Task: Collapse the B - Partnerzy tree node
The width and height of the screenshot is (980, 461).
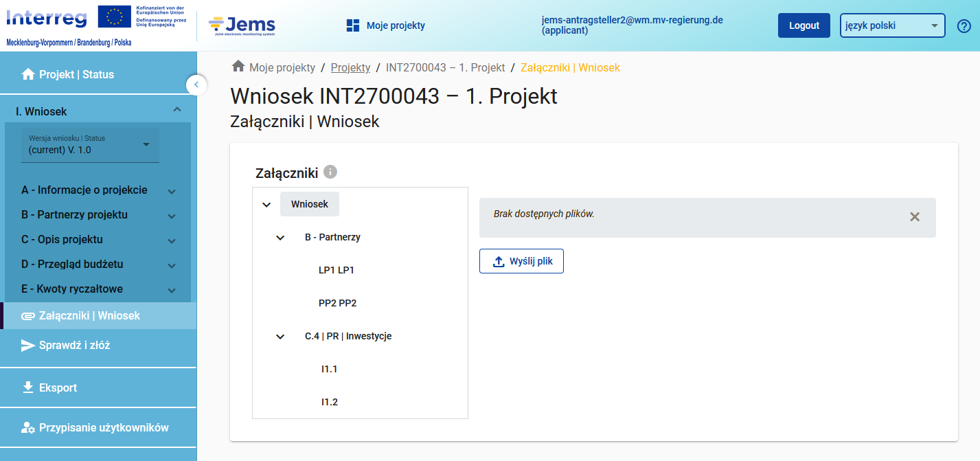Action: [x=280, y=238]
